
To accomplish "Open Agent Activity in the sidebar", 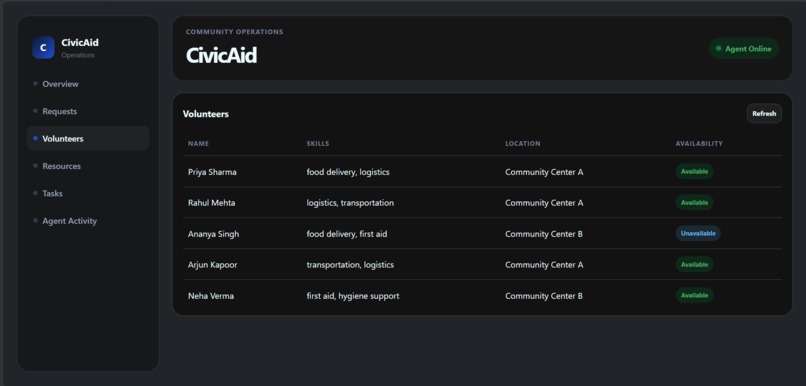I will click(69, 221).
